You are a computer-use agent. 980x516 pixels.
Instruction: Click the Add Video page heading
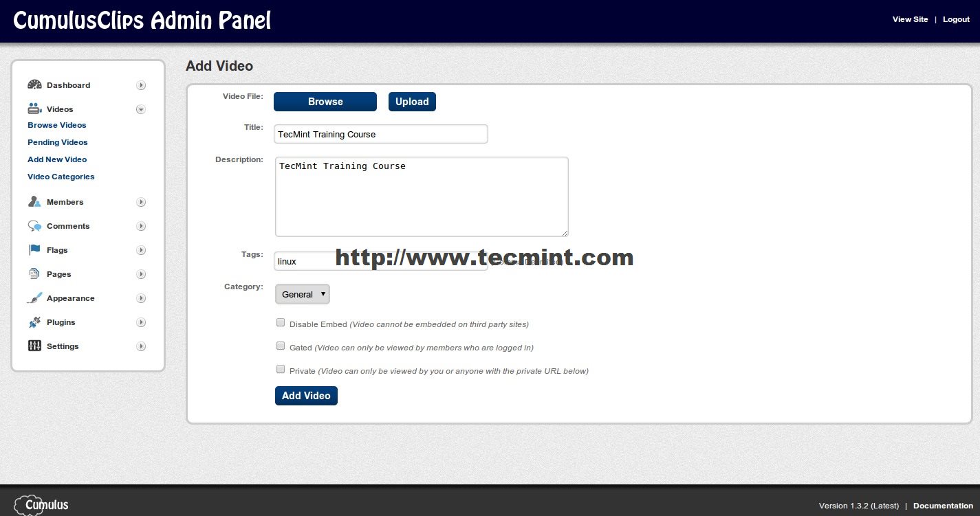point(219,66)
